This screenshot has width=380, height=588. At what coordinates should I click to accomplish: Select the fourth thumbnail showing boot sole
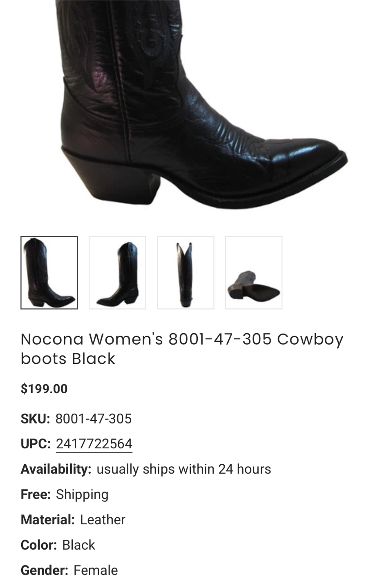tap(254, 273)
